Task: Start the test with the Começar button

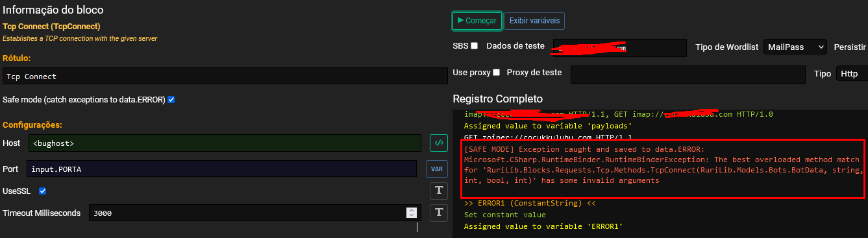Action: pyautogui.click(x=477, y=21)
